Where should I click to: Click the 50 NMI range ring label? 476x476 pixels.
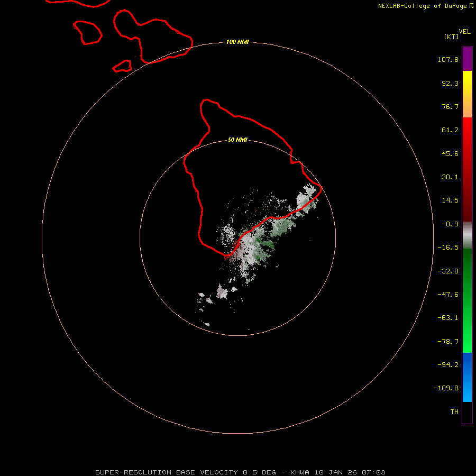[237, 140]
